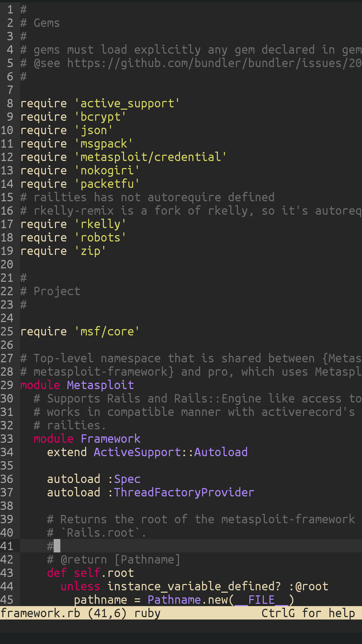Viewport: 362px width, 644px height.
Task: Click the Pathname.new(__FILE__) expression
Action: (x=221, y=600)
